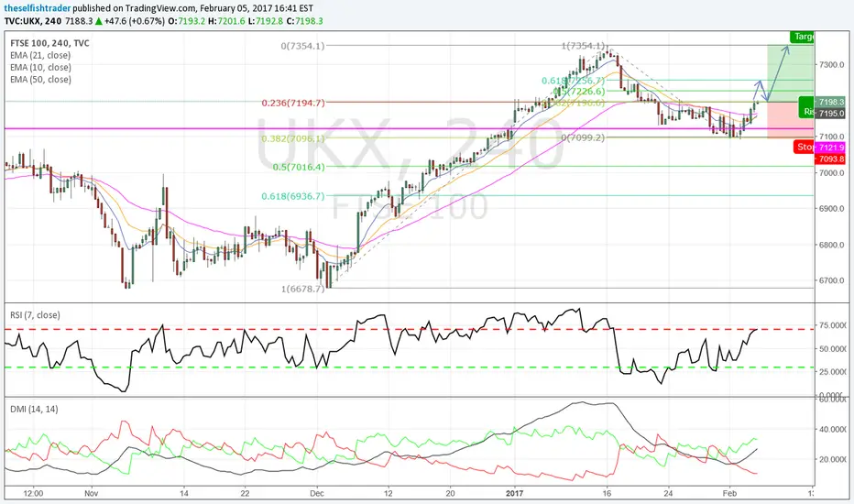This screenshot has height=504, width=854.
Task: Click the 0(7099.2) Fibonacci label
Action: click(584, 137)
